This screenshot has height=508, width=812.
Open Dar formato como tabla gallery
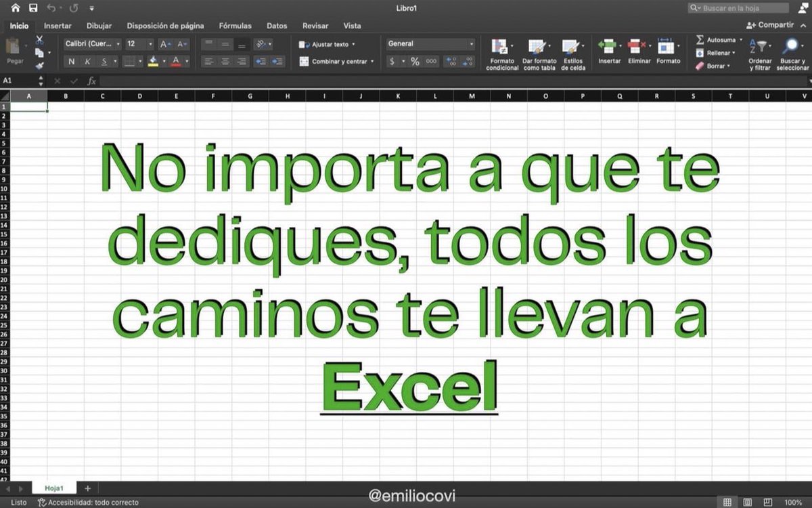pyautogui.click(x=539, y=54)
